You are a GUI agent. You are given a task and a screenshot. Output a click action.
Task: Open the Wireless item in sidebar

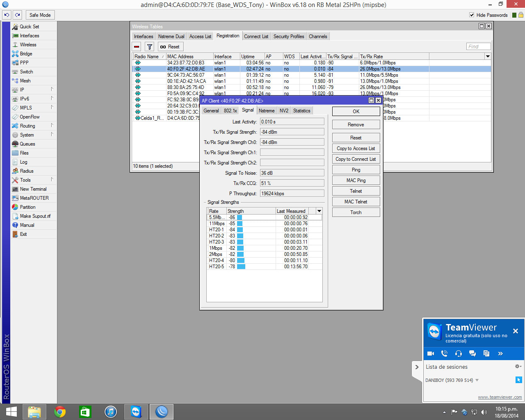coord(28,45)
